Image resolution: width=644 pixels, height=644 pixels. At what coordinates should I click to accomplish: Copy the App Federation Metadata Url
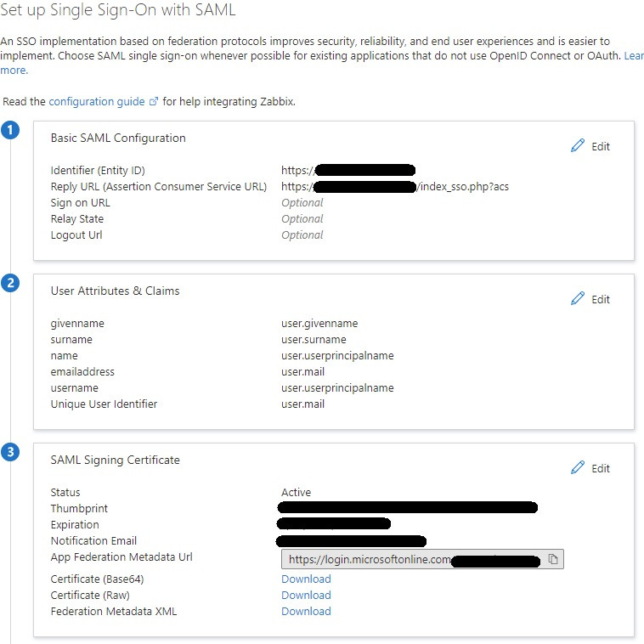tap(552, 560)
